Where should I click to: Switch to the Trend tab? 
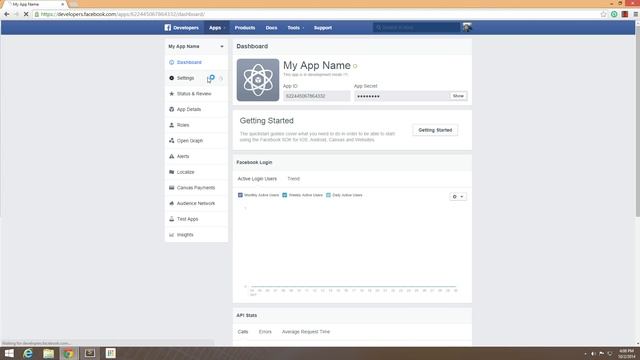coord(293,179)
